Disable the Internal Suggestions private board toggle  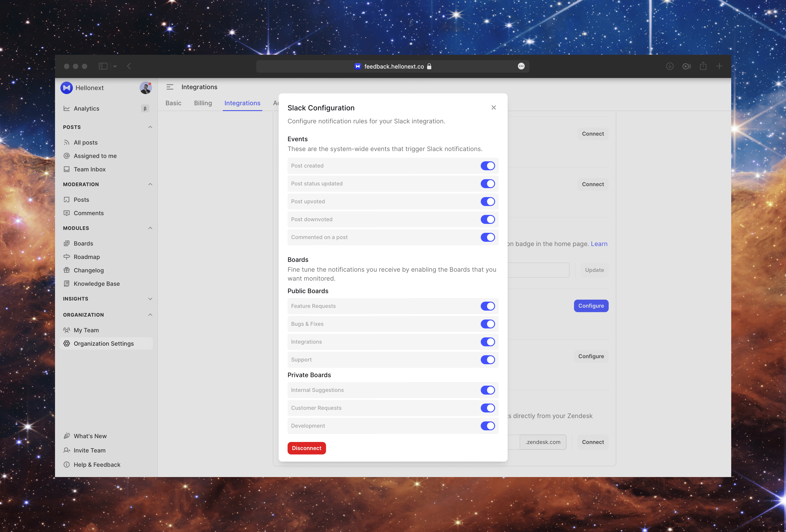pos(488,390)
